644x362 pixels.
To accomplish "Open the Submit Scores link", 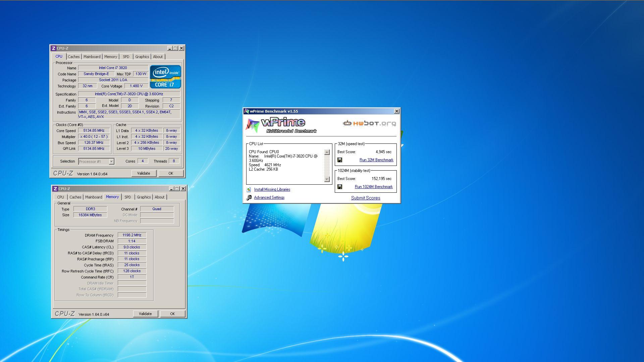I will (366, 198).
